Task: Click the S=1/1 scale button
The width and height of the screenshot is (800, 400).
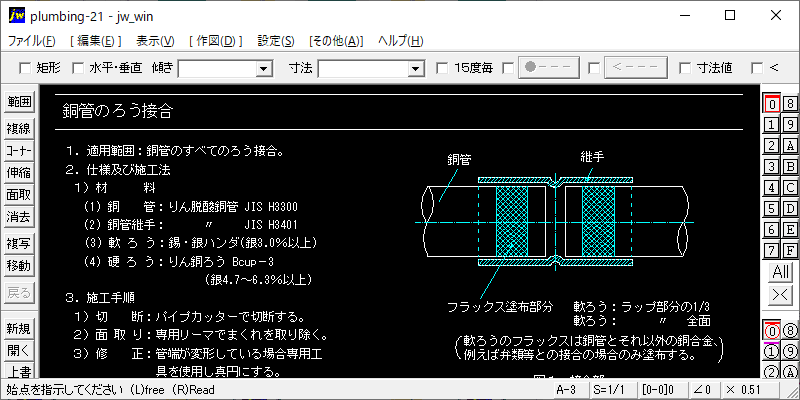Action: point(613,390)
